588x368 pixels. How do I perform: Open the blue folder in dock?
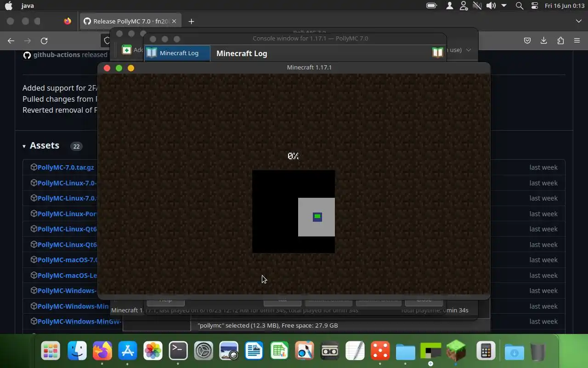pos(406,352)
